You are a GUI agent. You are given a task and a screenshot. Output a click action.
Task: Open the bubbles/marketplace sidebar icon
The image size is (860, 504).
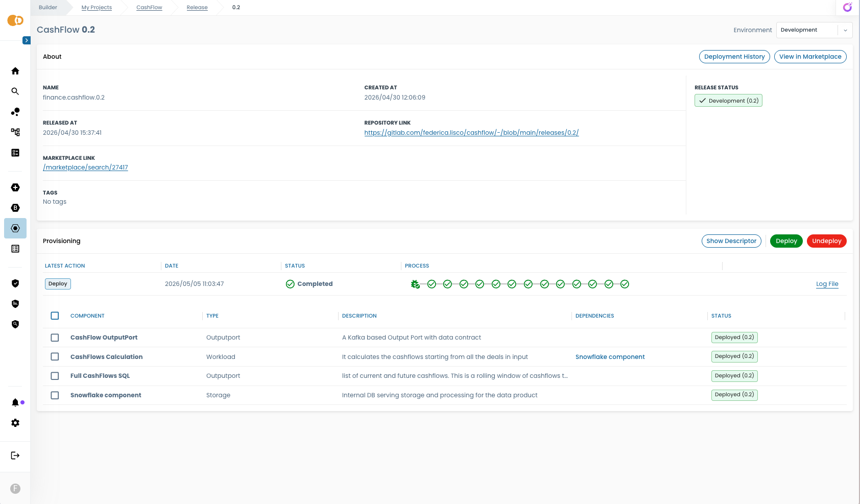[15, 112]
